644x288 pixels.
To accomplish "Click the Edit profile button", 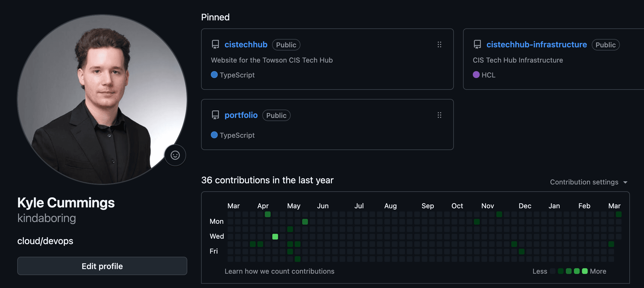I will 102,266.
